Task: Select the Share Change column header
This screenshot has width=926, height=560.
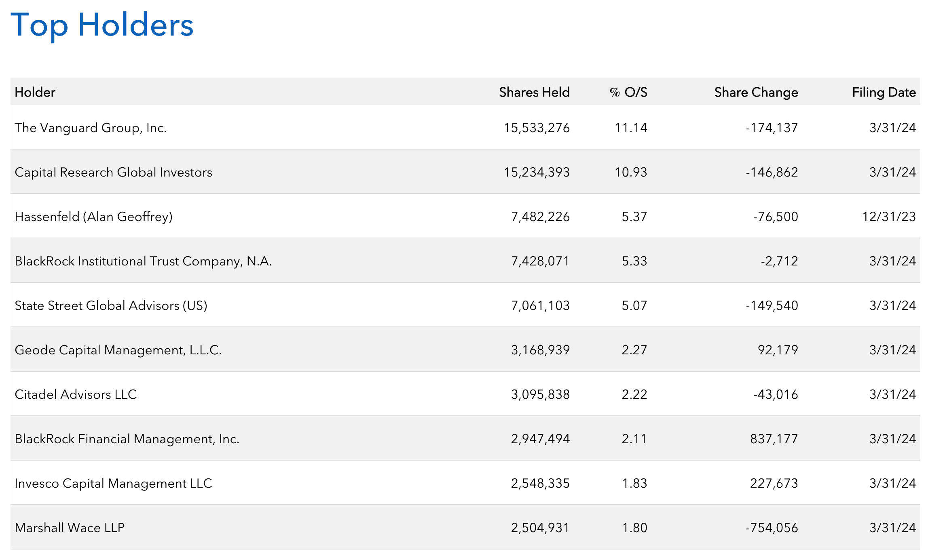Action: pos(756,92)
